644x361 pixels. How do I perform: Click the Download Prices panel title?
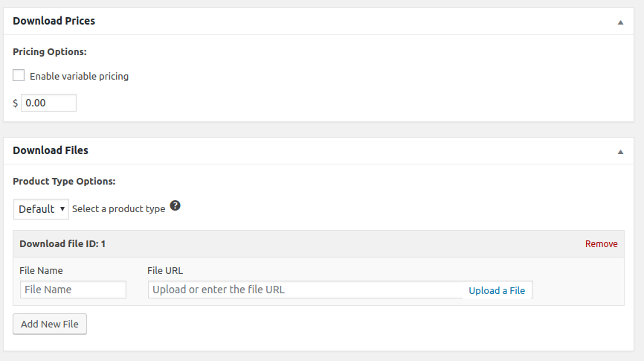54,21
